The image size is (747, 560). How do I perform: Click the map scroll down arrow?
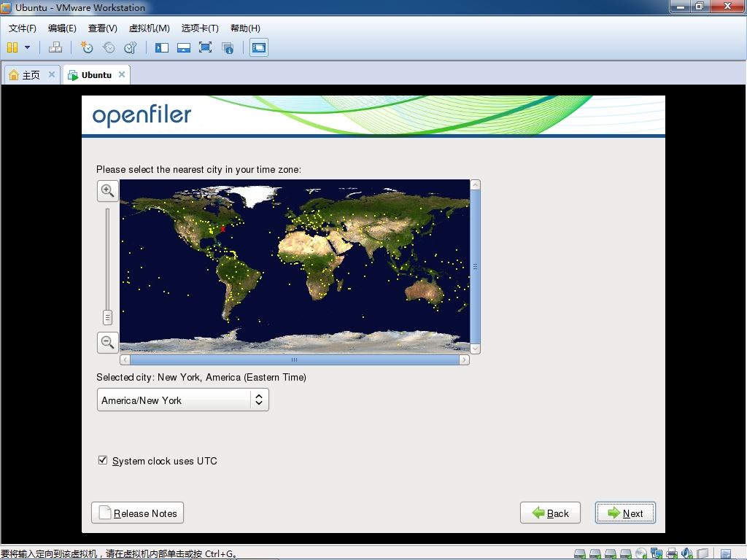[x=475, y=349]
